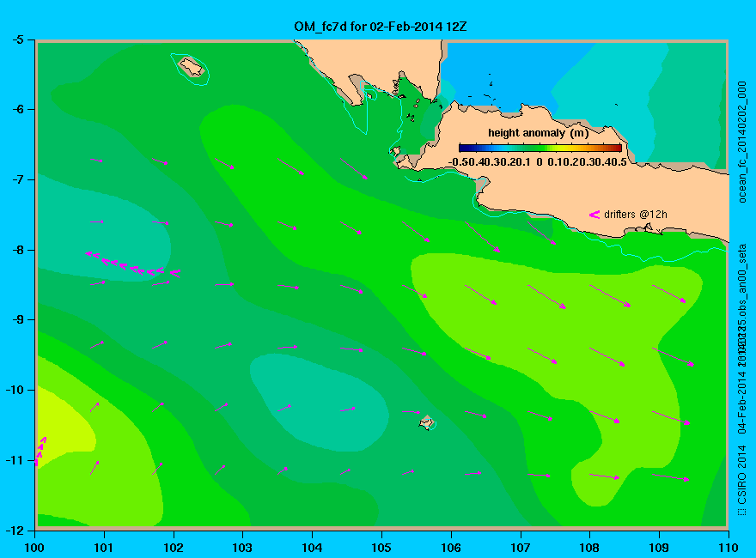This screenshot has height=558, width=756.
Task: Click the plot title 'OM_fc7d for 02-Feb-2014 12Z'
Action: pyautogui.click(x=381, y=26)
